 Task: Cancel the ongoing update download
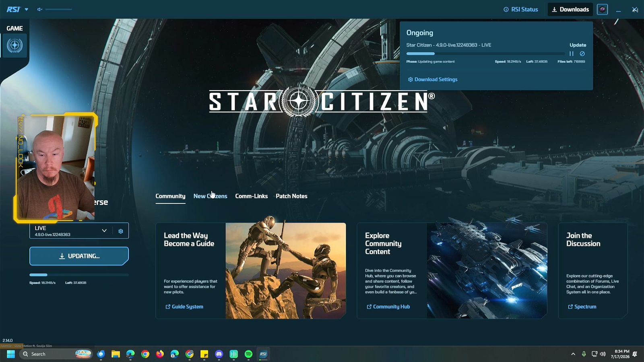pos(582,53)
